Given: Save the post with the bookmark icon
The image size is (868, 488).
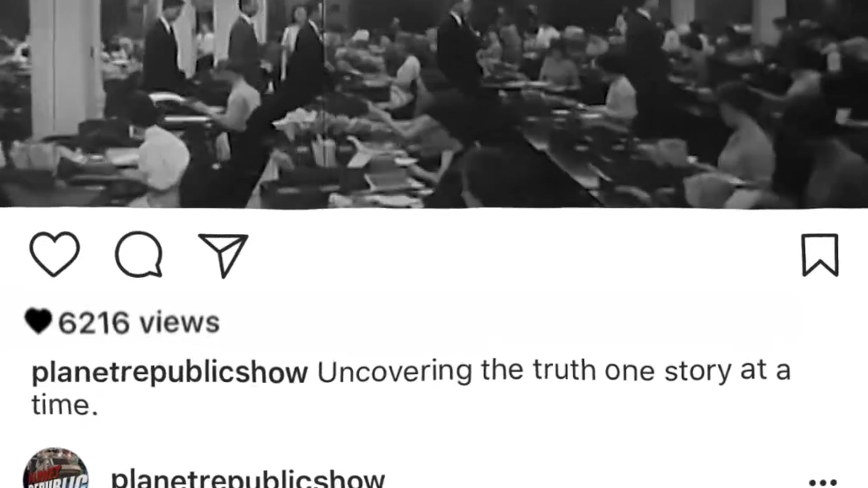Looking at the screenshot, I should pos(820,255).
